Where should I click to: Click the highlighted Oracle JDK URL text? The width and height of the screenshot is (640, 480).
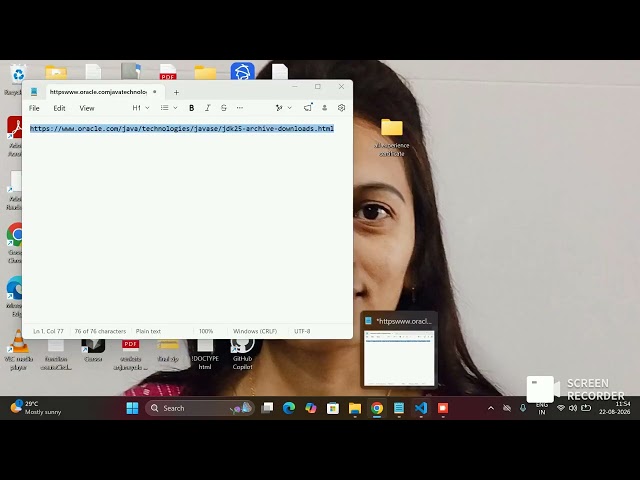click(x=182, y=129)
